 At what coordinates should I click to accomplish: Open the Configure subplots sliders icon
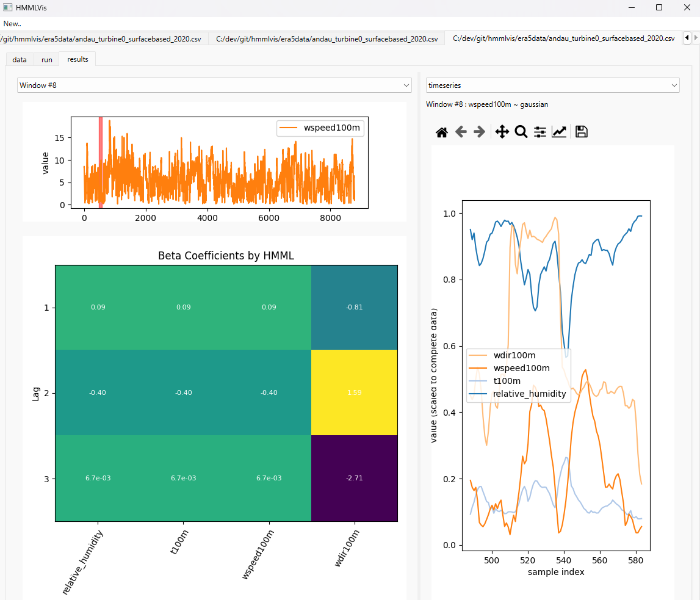coord(539,132)
